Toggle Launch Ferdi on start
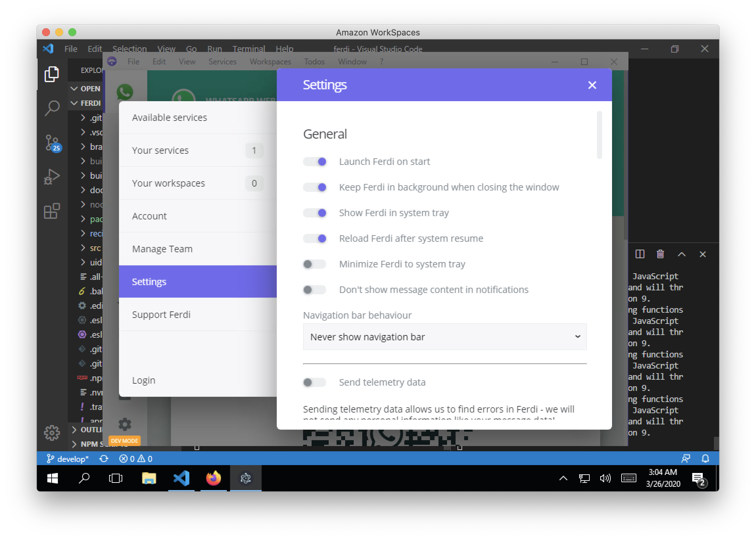This screenshot has width=756, height=540. [x=315, y=162]
